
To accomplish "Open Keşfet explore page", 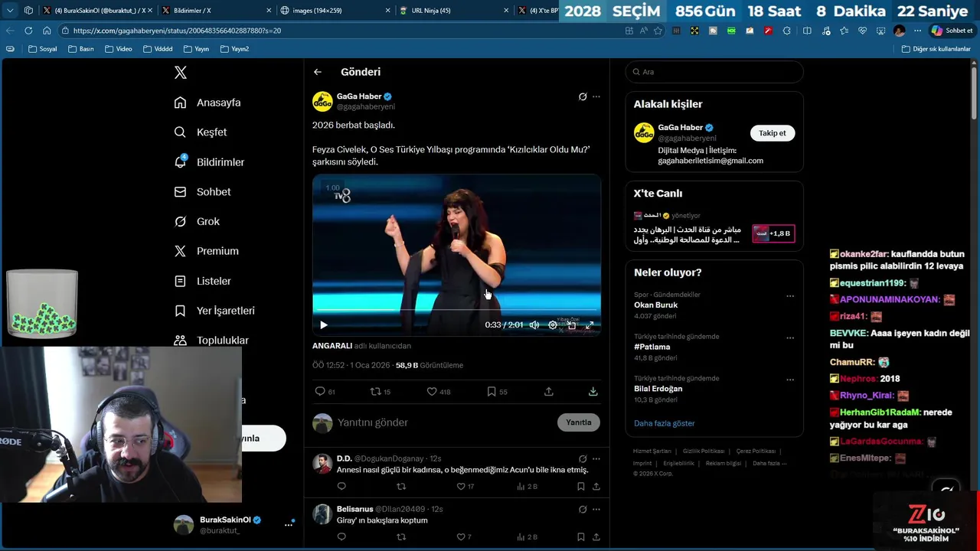I will 201,132.
